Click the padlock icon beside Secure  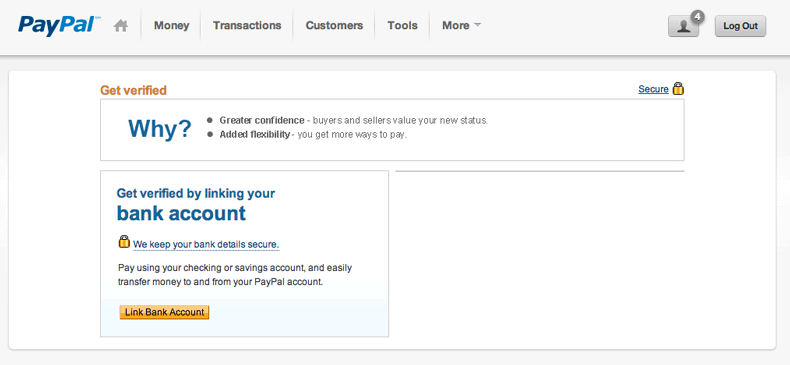click(678, 88)
